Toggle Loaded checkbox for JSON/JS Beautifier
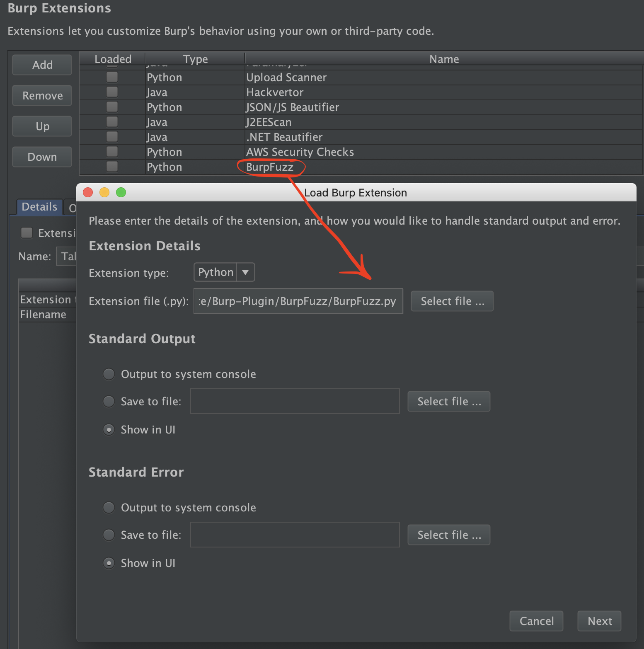The image size is (644, 649). (112, 107)
